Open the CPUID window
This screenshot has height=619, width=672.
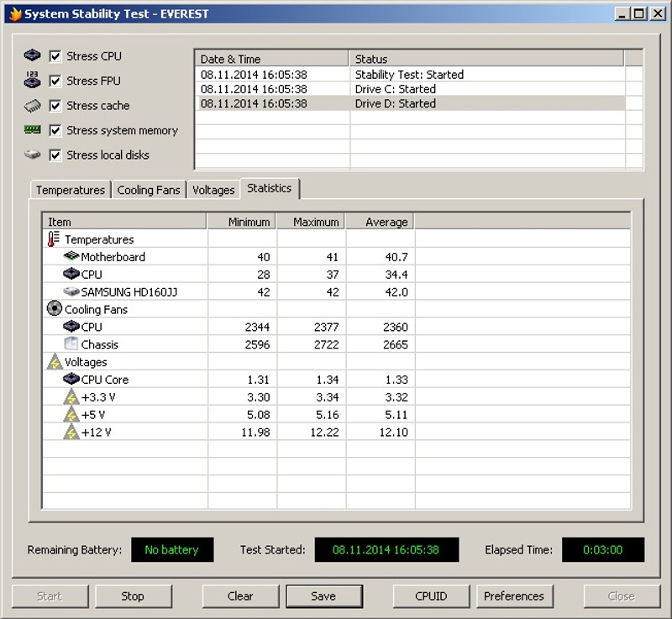tap(431, 596)
